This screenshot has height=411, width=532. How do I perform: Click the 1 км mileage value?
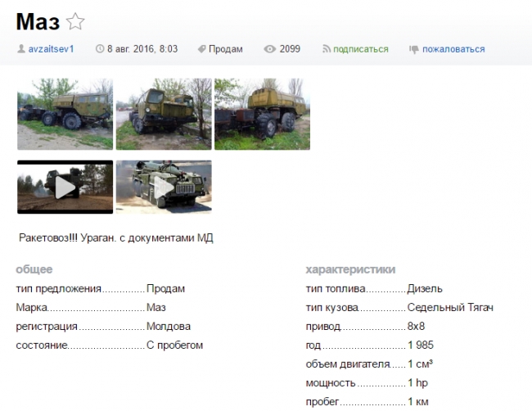(418, 402)
